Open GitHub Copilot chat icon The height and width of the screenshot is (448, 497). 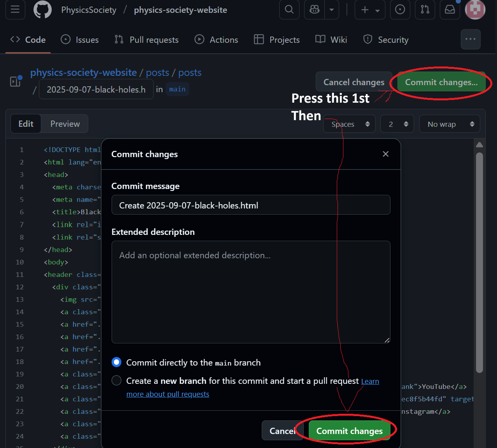(314, 10)
